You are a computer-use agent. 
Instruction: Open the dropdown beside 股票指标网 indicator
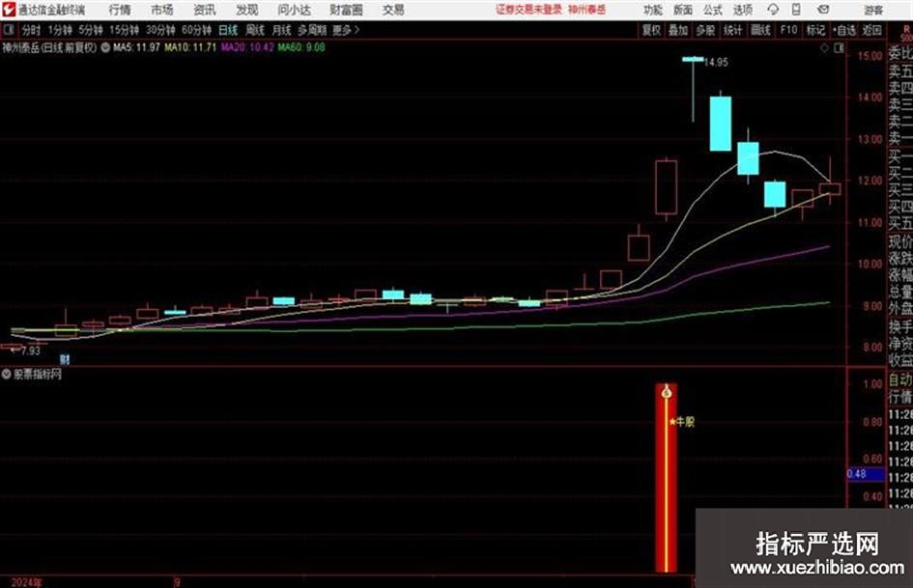(7, 374)
